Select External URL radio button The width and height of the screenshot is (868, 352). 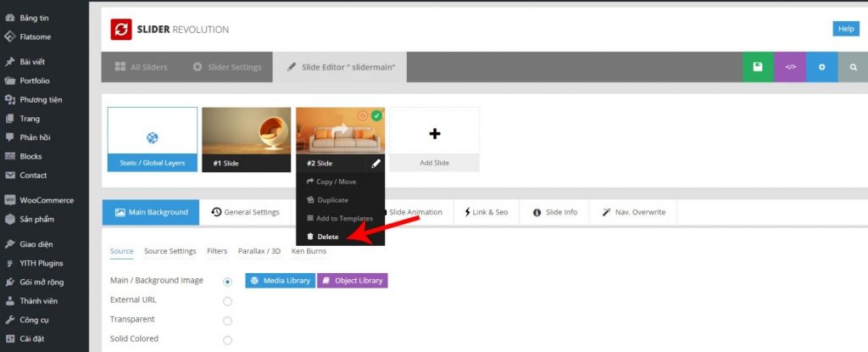click(227, 301)
